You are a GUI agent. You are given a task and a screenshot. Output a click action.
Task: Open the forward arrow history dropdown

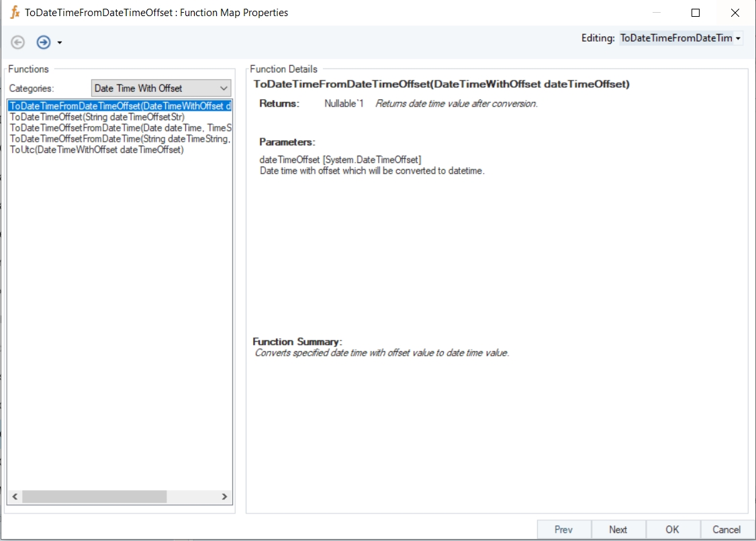point(60,43)
